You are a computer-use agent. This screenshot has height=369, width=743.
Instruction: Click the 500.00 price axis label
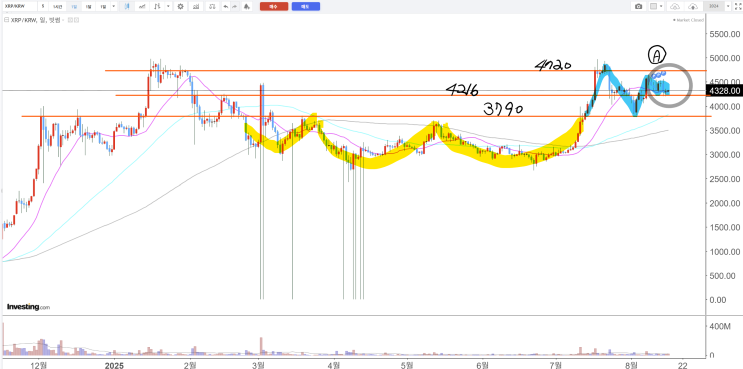[724, 276]
